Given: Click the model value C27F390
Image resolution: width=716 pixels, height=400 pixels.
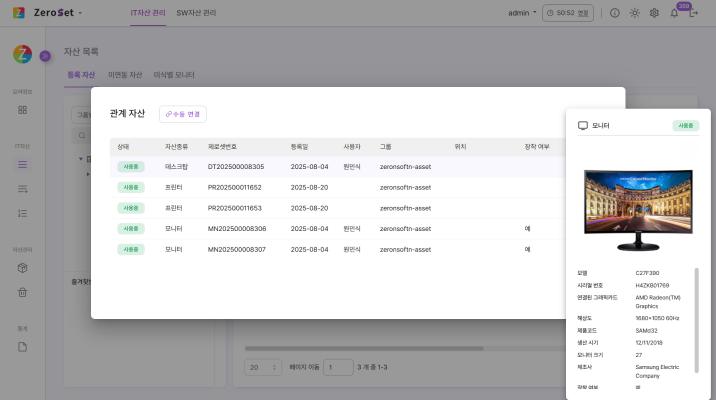Looking at the screenshot, I should [647, 273].
